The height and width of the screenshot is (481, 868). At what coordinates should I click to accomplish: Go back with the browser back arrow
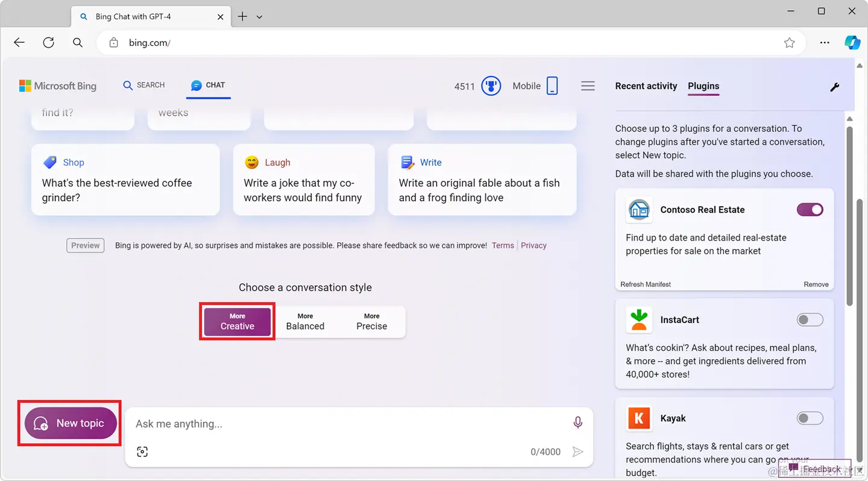(x=19, y=43)
